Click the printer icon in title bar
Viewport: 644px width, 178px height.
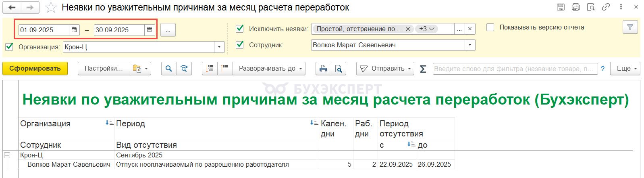click(x=576, y=7)
